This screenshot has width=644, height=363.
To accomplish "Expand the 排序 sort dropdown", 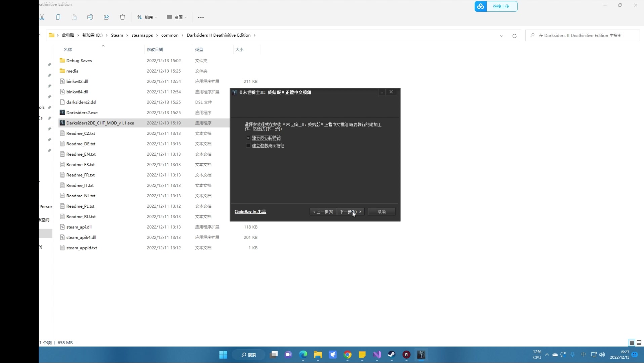I will pos(147,17).
